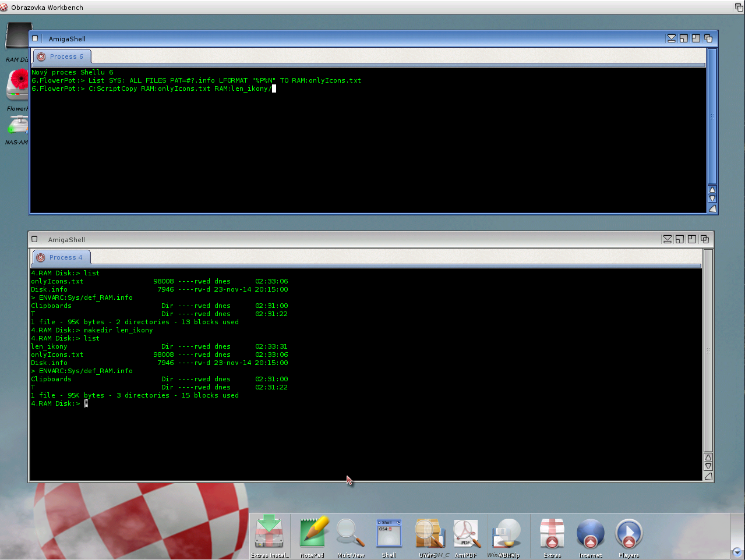Image resolution: width=745 pixels, height=560 pixels.
Task: Open the FlowerPot disk icon on desktop
Action: 18,85
